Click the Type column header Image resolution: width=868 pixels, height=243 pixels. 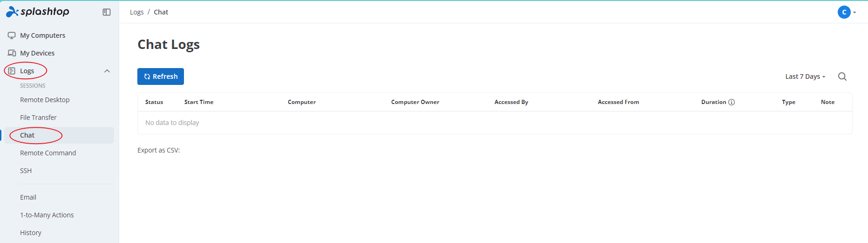(x=788, y=102)
